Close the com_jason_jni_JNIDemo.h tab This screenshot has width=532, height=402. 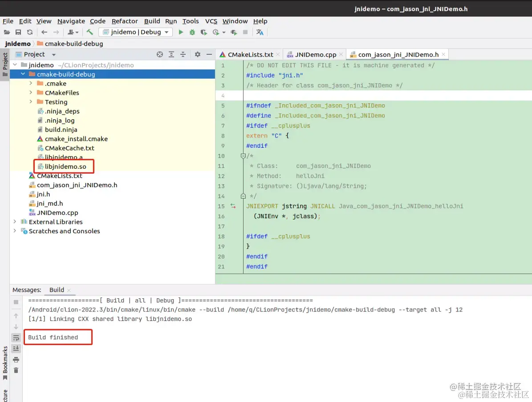point(443,54)
